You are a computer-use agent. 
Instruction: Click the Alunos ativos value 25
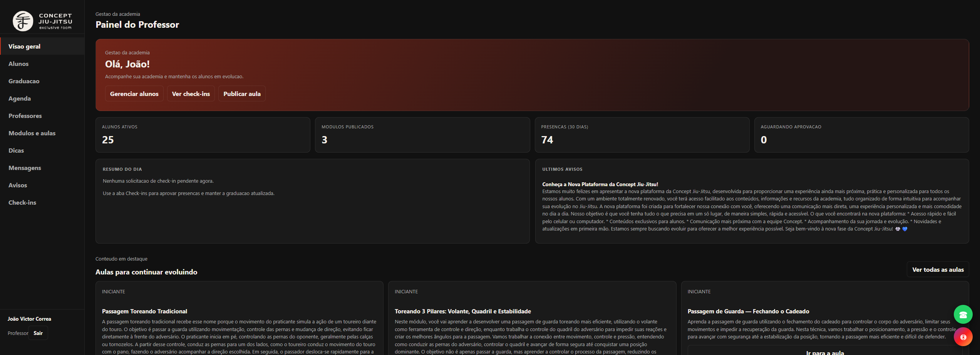108,140
